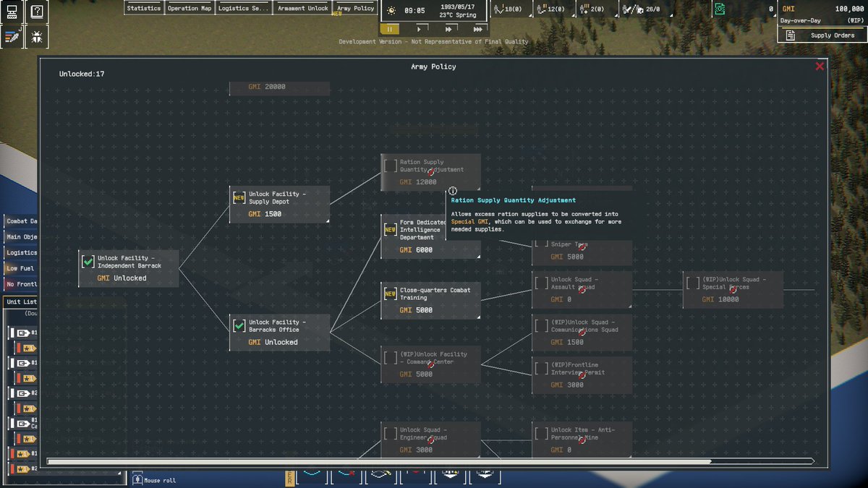Click the Main Objective side button

click(x=21, y=237)
